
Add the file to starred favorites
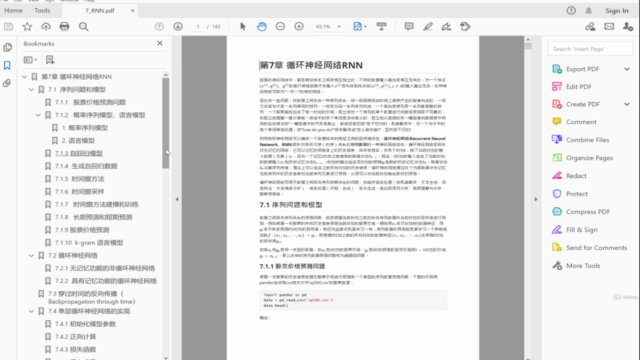pyautogui.click(x=27, y=27)
